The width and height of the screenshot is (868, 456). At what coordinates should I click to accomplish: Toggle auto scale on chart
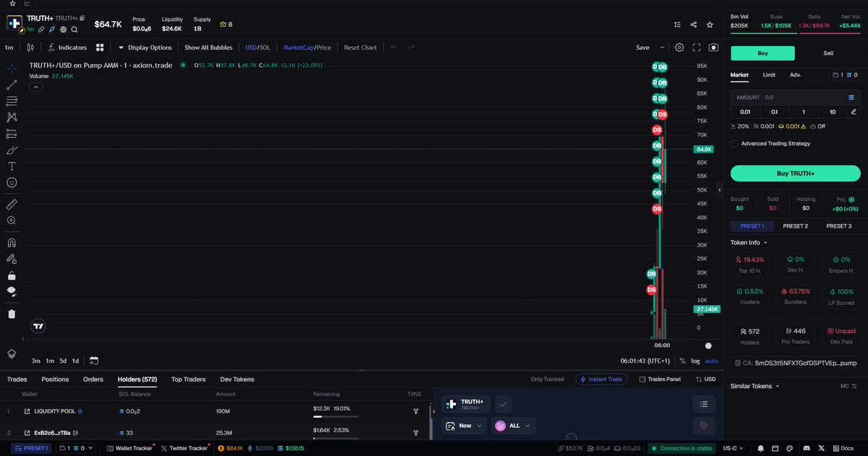click(x=712, y=361)
